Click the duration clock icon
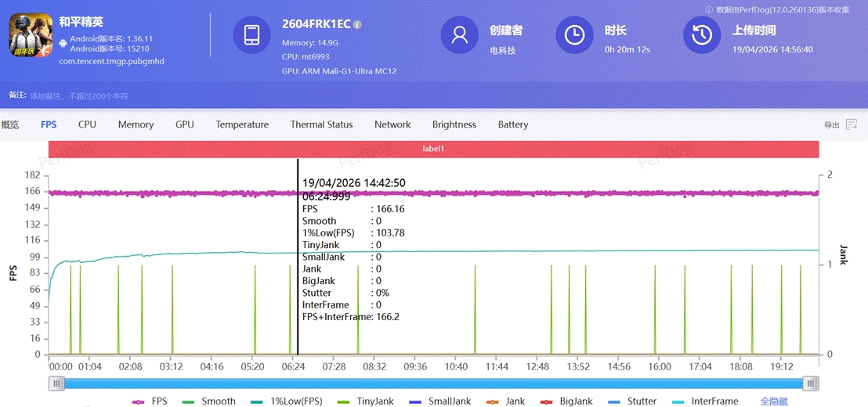The image size is (868, 407). pyautogui.click(x=574, y=35)
